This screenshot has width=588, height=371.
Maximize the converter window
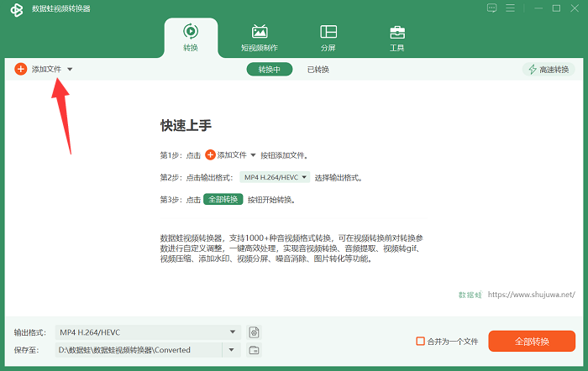[556, 8]
